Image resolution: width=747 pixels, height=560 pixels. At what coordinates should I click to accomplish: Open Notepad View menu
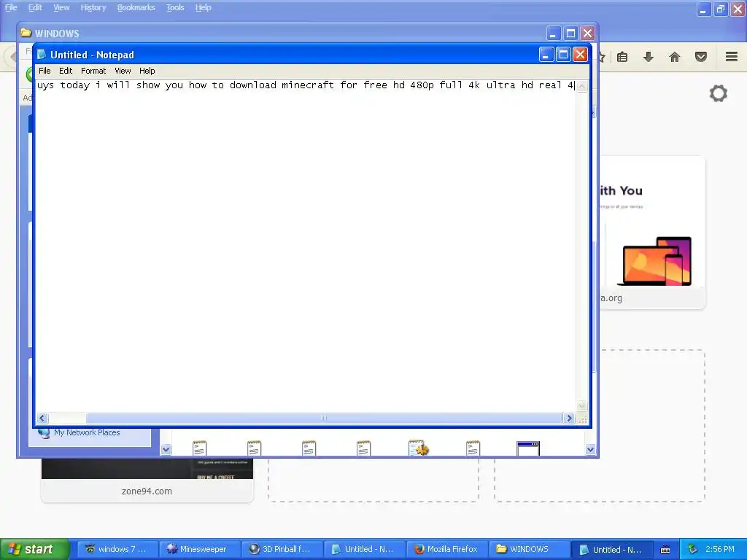tap(123, 71)
